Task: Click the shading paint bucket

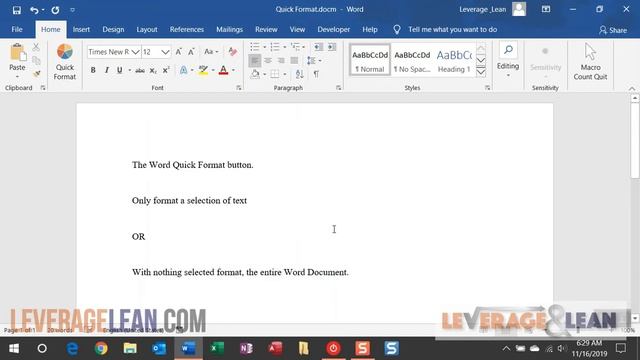Action: tap(255, 74)
